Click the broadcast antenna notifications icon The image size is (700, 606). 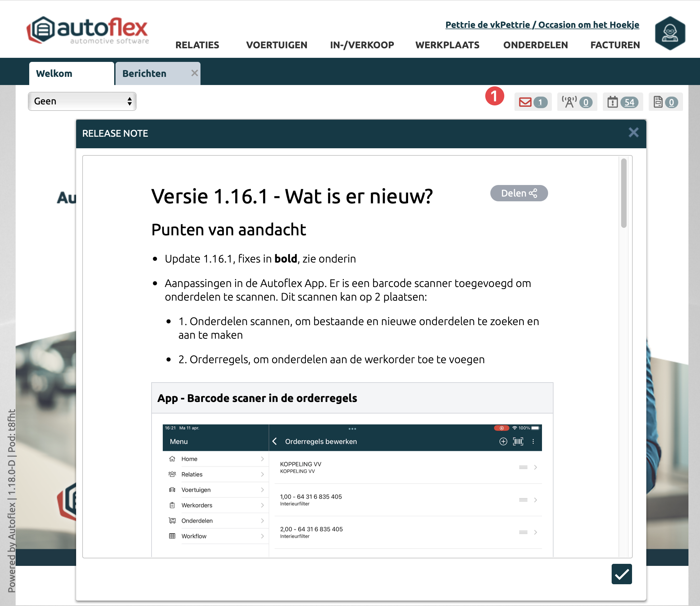pos(569,102)
